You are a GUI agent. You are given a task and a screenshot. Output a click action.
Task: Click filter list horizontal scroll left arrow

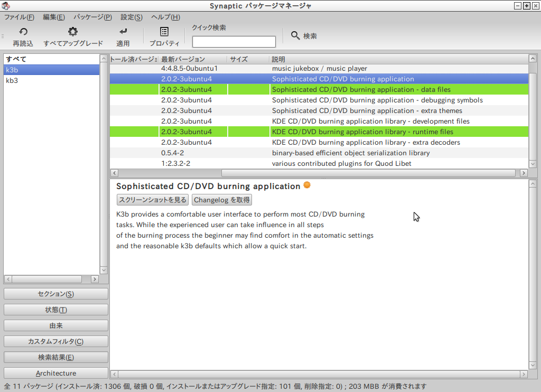(8, 279)
